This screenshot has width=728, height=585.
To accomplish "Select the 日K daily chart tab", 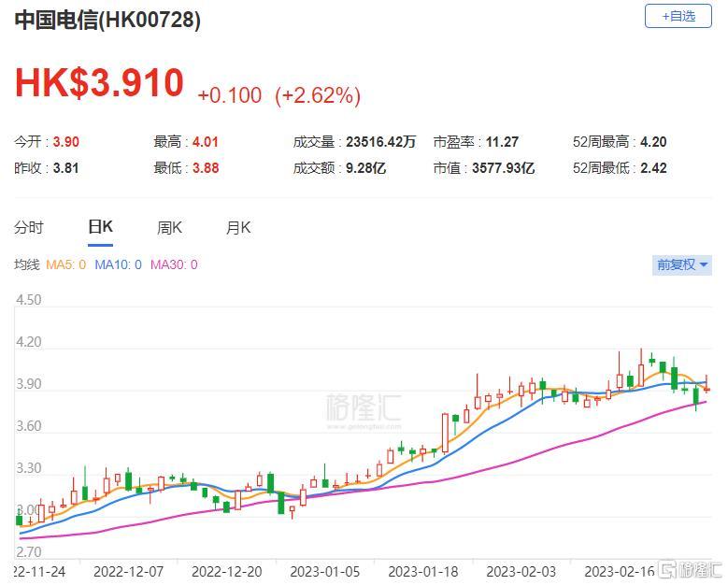I will click(x=100, y=227).
